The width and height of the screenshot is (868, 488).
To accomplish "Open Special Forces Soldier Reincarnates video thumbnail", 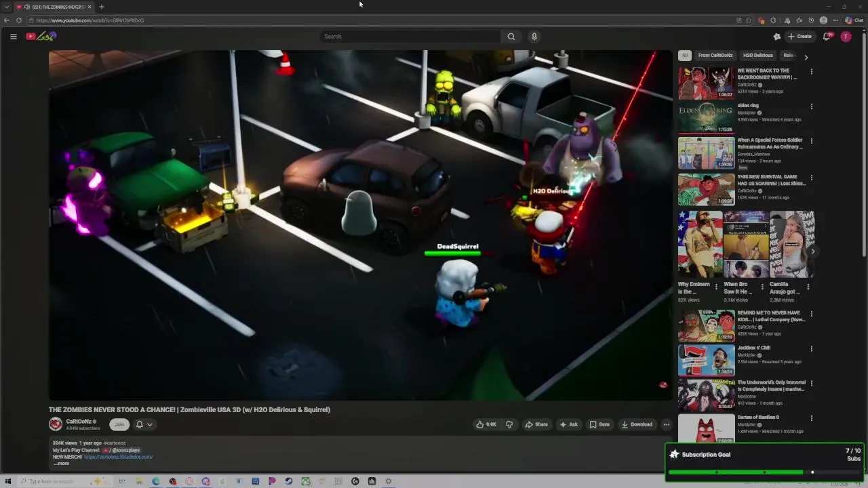I will 706,152.
